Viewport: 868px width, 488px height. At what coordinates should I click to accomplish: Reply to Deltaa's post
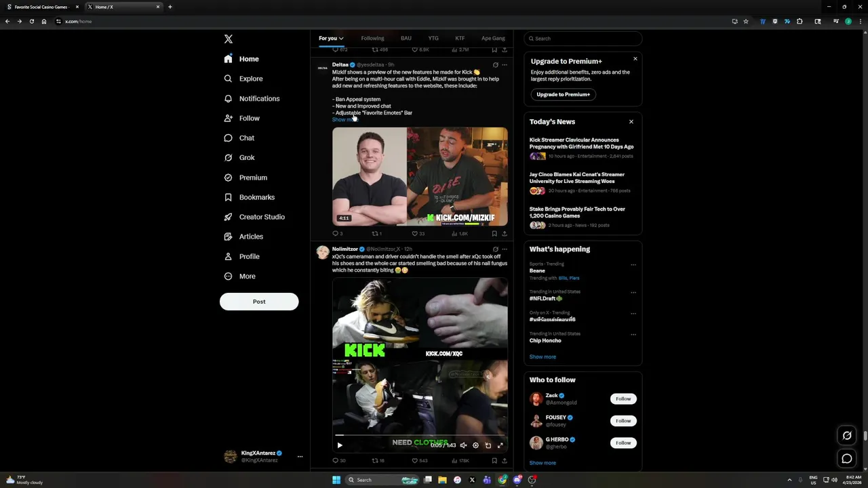click(x=337, y=234)
